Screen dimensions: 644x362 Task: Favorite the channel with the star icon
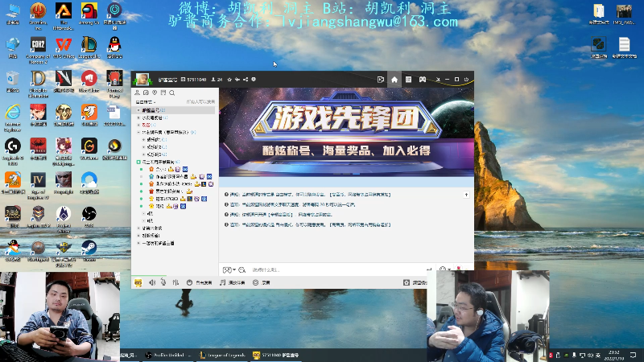pos(229,80)
